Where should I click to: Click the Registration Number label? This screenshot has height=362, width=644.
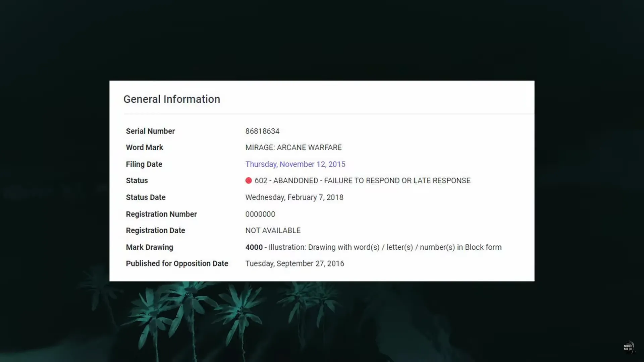click(161, 214)
